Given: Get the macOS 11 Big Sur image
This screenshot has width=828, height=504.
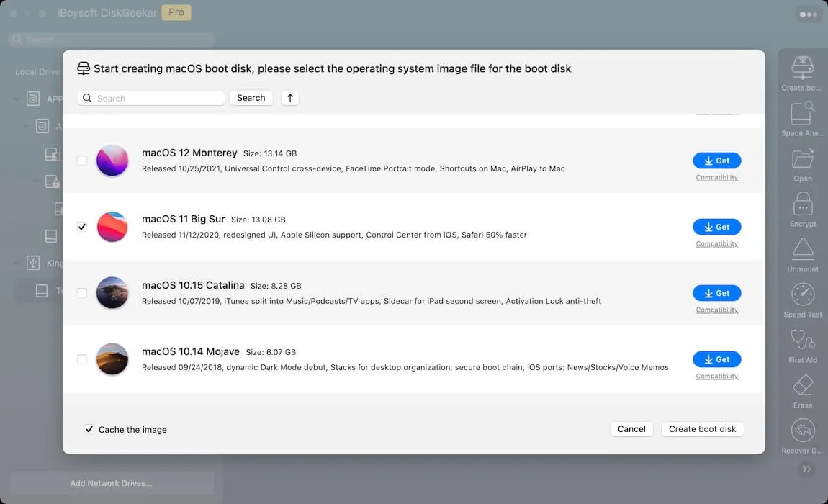Looking at the screenshot, I should pos(716,227).
